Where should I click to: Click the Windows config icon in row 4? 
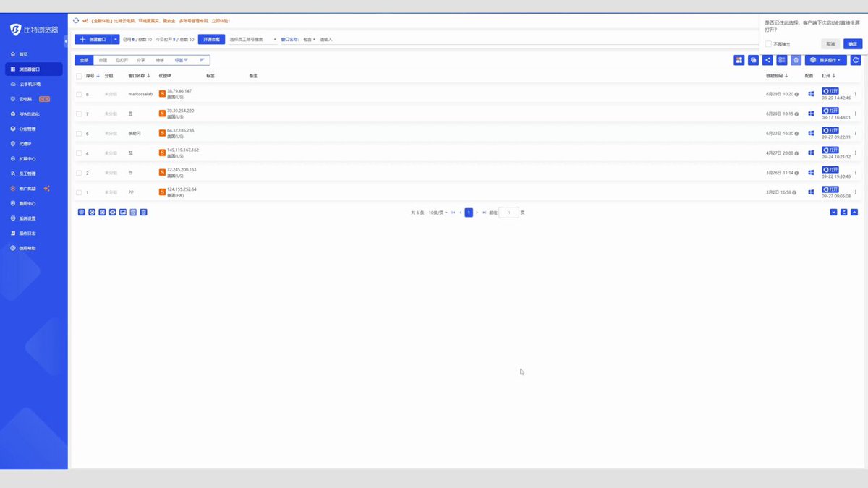click(x=811, y=153)
